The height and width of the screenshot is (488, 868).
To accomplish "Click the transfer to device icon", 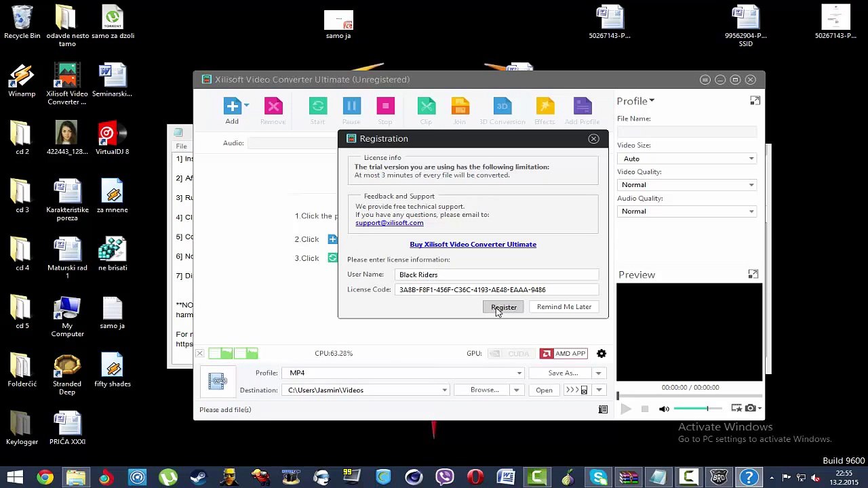I will point(576,390).
